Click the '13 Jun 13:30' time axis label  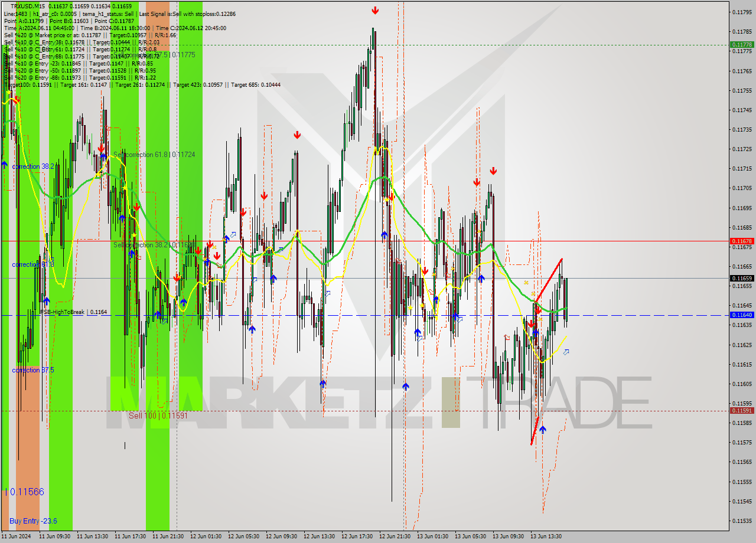(x=546, y=537)
